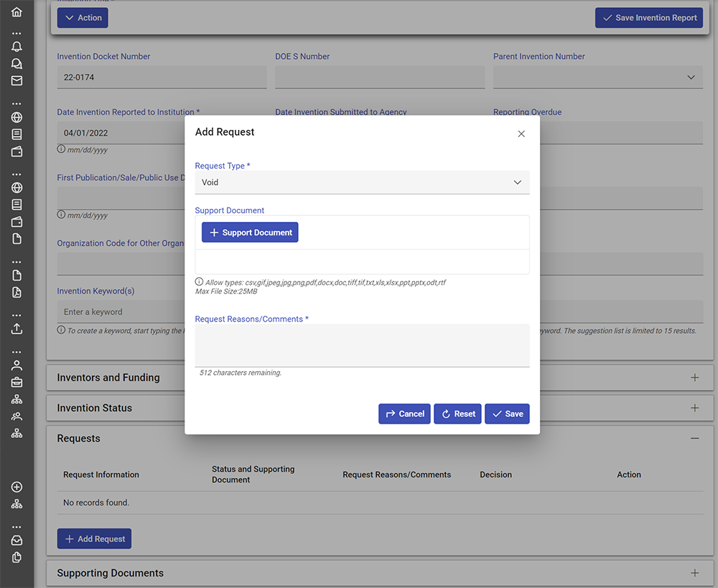Screen dimensions: 718x588
Task: Collapse the Requests section
Action: [x=694, y=439]
